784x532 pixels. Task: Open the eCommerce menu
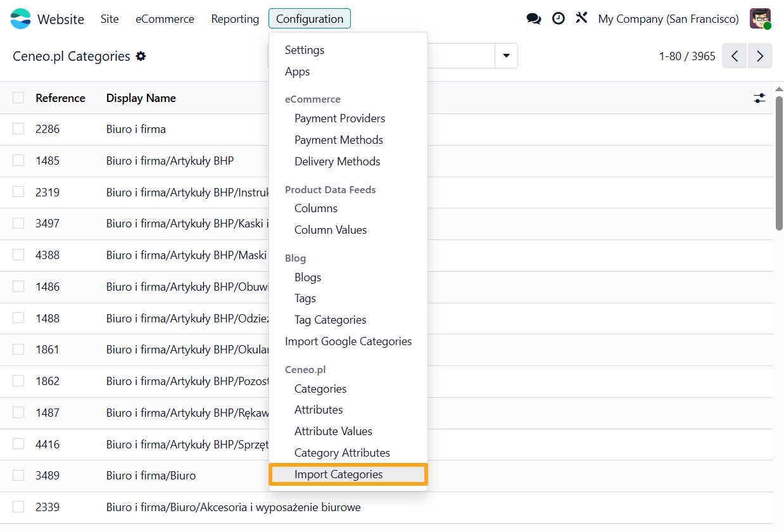165,19
